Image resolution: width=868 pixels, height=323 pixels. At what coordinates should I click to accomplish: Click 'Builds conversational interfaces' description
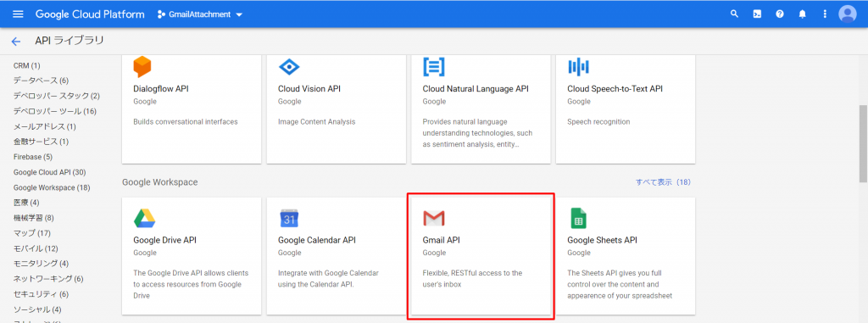(x=186, y=122)
